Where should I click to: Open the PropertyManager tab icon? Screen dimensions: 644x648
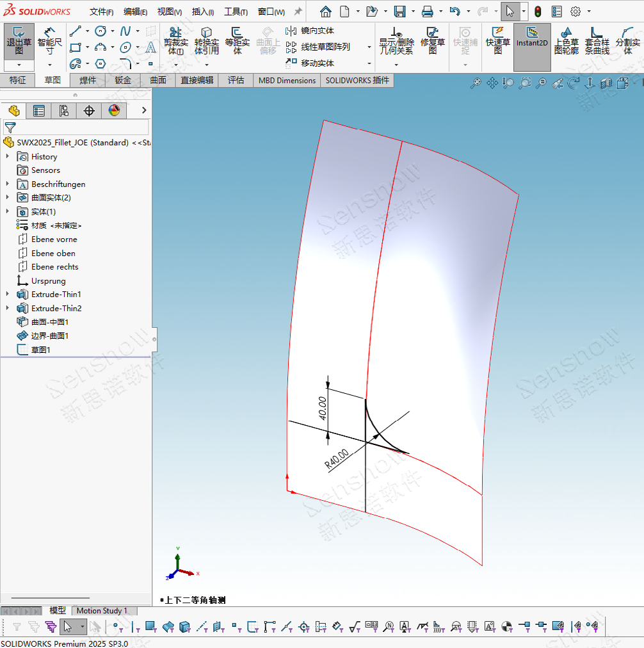(x=39, y=111)
